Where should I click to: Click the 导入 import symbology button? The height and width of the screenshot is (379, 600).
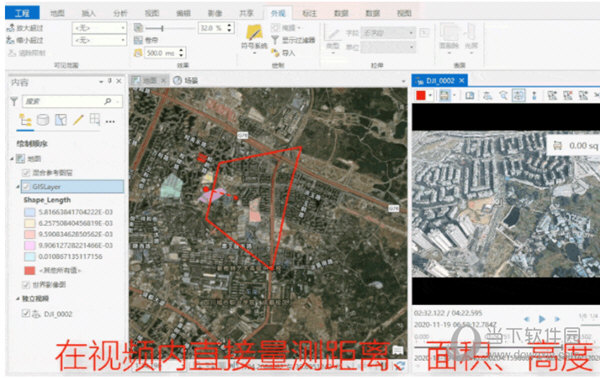[283, 53]
